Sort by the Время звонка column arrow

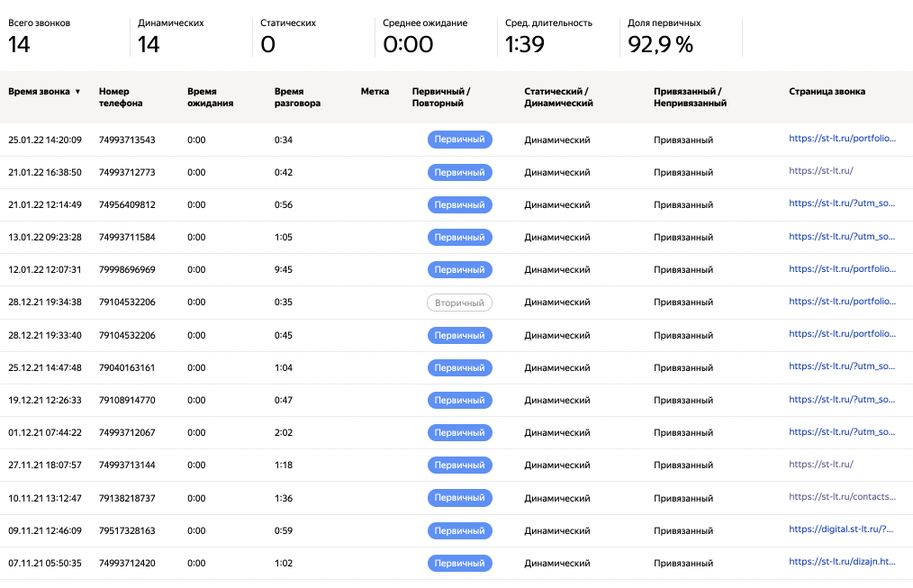(x=77, y=92)
